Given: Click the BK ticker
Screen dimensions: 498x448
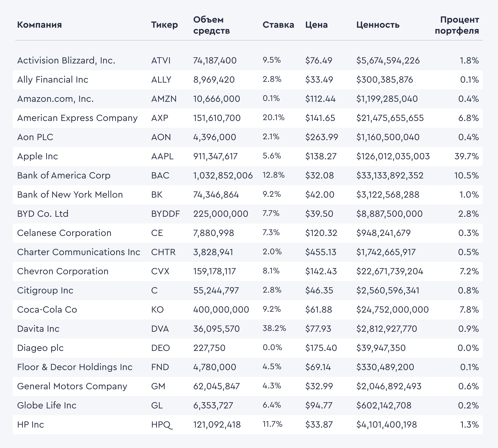Looking at the screenshot, I should pyautogui.click(x=157, y=195).
